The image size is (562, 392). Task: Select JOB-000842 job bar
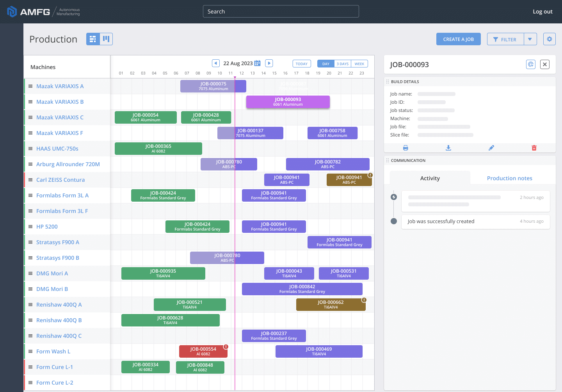pos(302,289)
